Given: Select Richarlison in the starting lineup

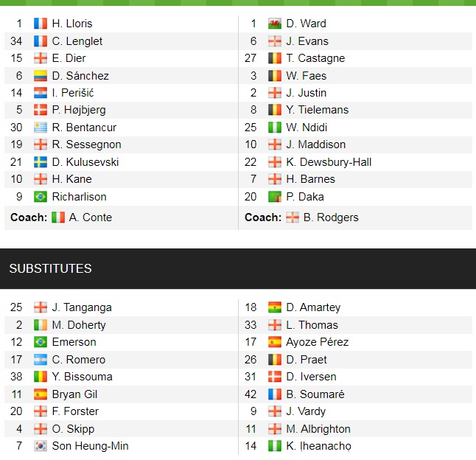Looking at the screenshot, I should [79, 197].
